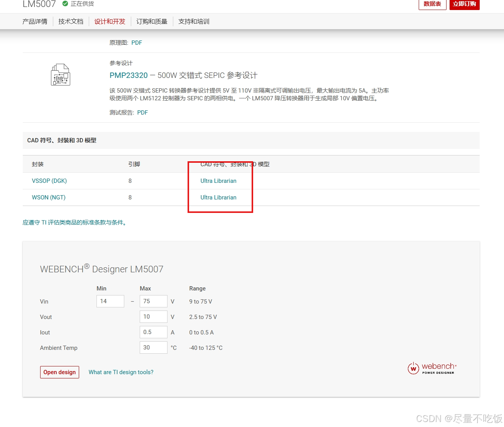Click the '0 to 0.5 A' range text

201,332
